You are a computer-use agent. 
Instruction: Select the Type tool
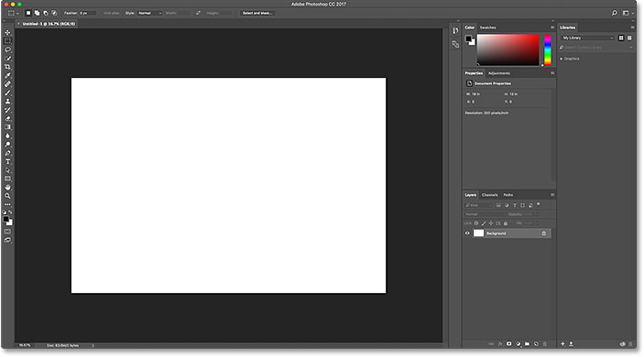pyautogui.click(x=7, y=162)
